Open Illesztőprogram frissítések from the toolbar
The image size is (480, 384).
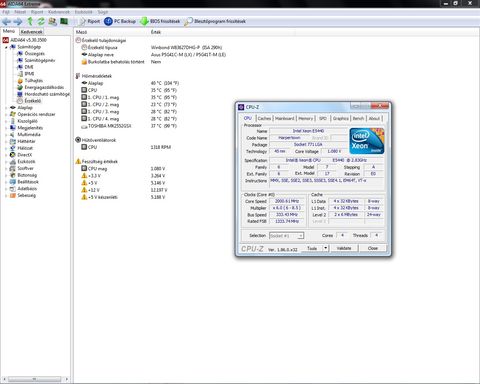tap(215, 21)
